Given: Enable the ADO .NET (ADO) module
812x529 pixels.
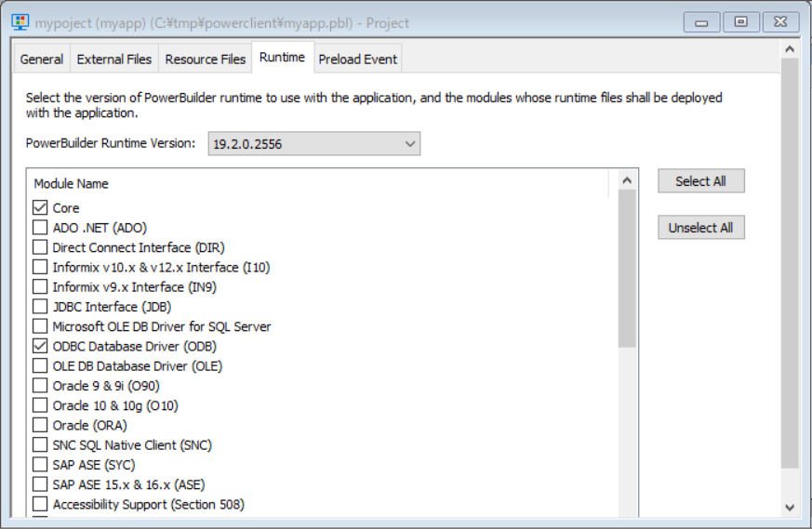Looking at the screenshot, I should [40, 228].
